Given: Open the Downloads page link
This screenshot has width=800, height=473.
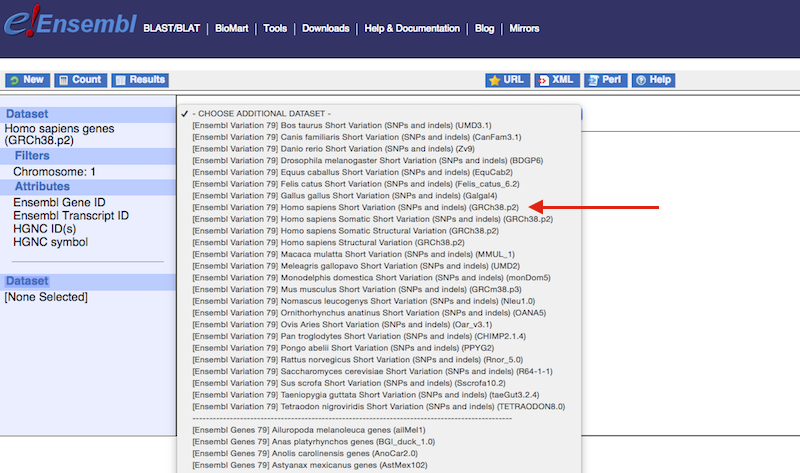Looking at the screenshot, I should pos(325,28).
